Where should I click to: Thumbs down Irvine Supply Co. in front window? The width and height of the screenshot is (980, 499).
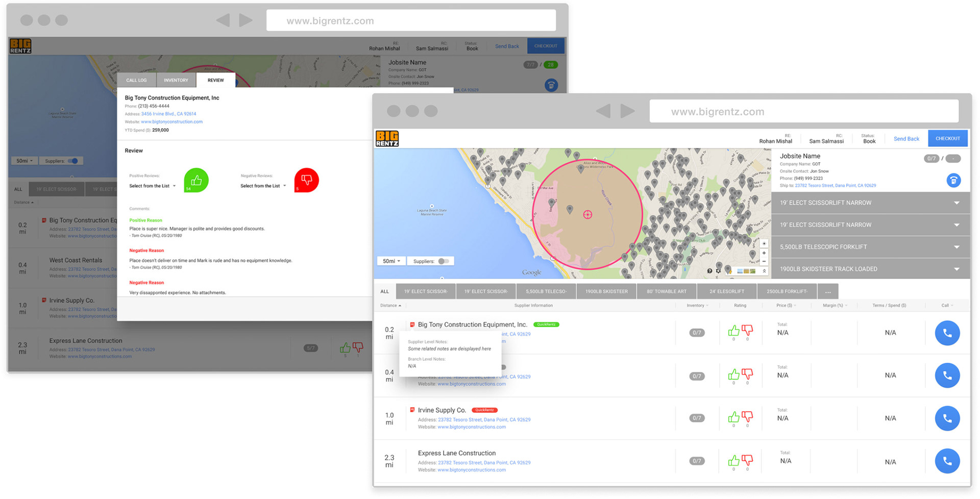coord(747,417)
